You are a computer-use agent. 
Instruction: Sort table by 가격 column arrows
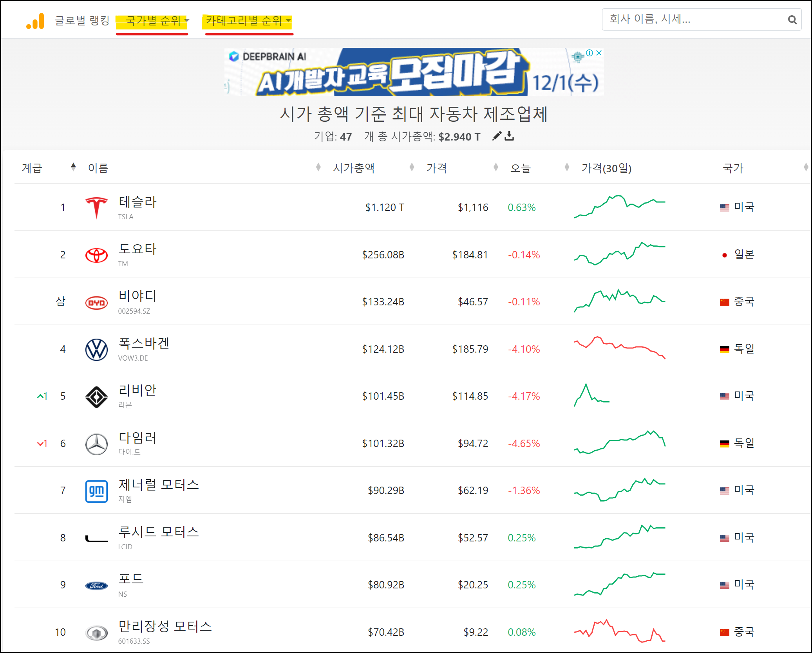[x=496, y=168]
